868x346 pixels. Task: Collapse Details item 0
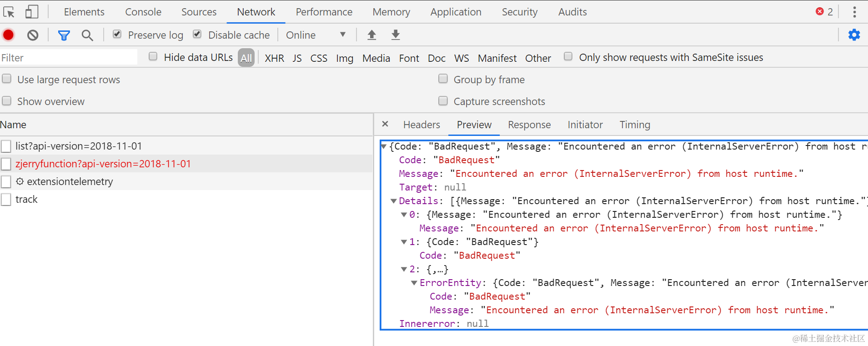pyautogui.click(x=404, y=215)
